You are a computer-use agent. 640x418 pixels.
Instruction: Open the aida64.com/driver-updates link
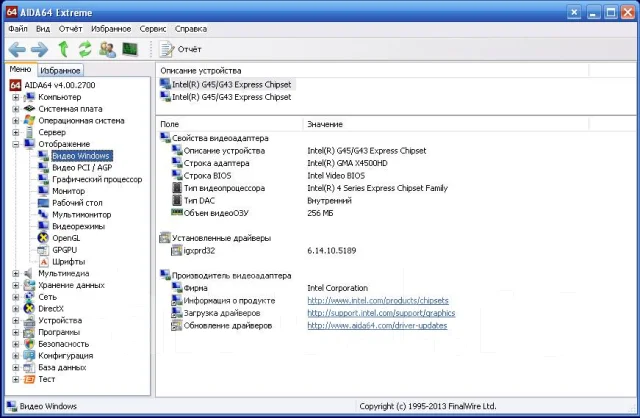tap(377, 326)
